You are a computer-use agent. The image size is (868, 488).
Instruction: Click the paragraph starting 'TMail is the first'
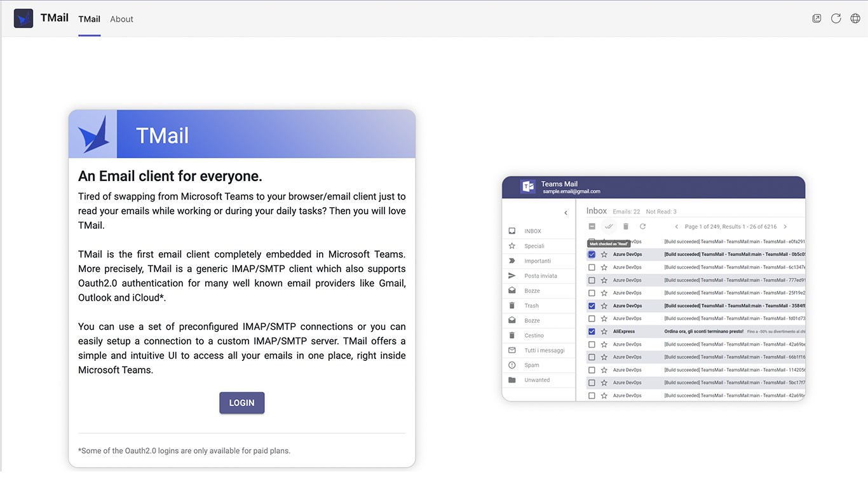(x=242, y=276)
